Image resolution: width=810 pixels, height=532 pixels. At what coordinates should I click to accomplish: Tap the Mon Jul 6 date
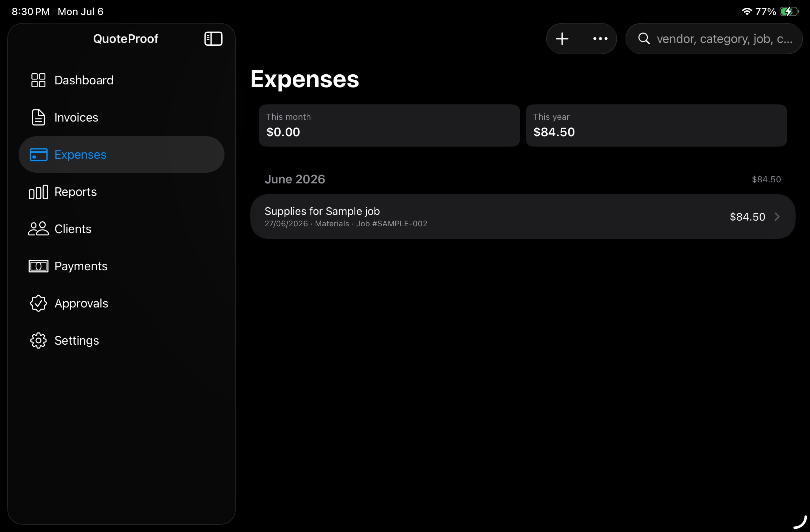(80, 11)
